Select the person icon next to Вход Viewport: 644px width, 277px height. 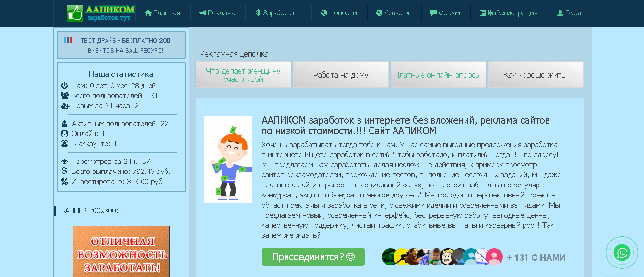pos(561,13)
